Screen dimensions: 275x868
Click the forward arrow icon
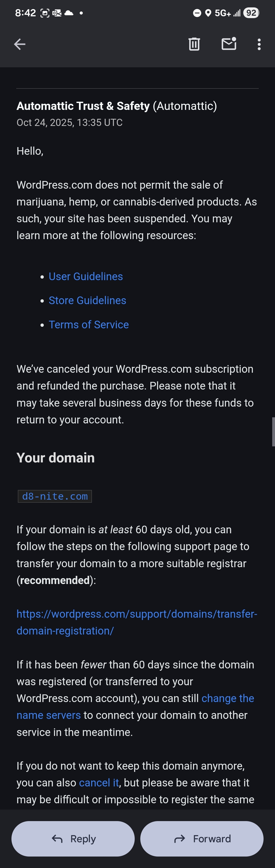pyautogui.click(x=180, y=839)
